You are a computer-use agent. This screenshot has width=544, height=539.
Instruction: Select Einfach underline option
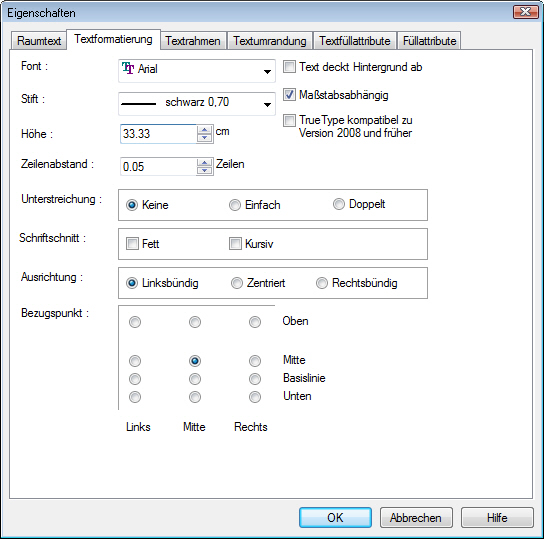tap(235, 205)
